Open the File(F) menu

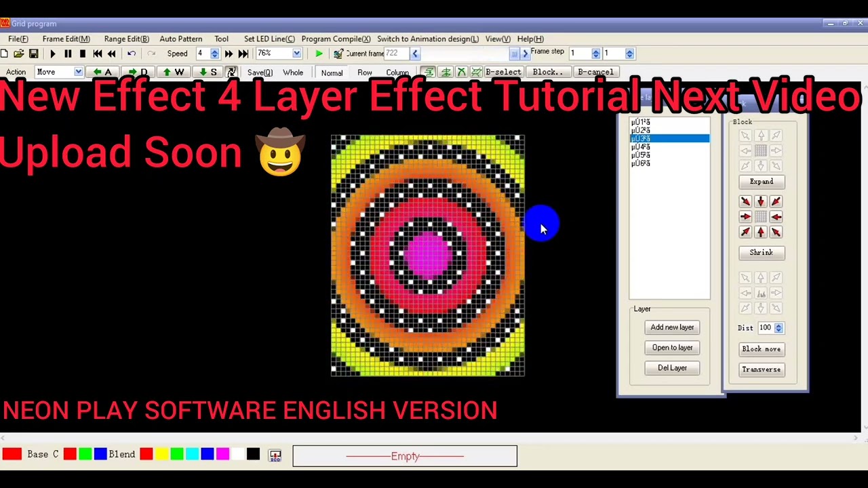coord(18,39)
